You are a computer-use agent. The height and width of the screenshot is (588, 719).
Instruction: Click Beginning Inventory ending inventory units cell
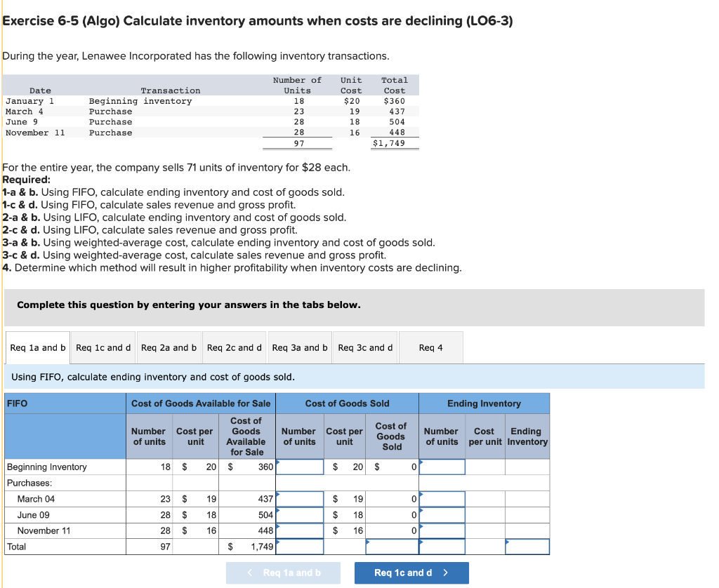click(442, 466)
